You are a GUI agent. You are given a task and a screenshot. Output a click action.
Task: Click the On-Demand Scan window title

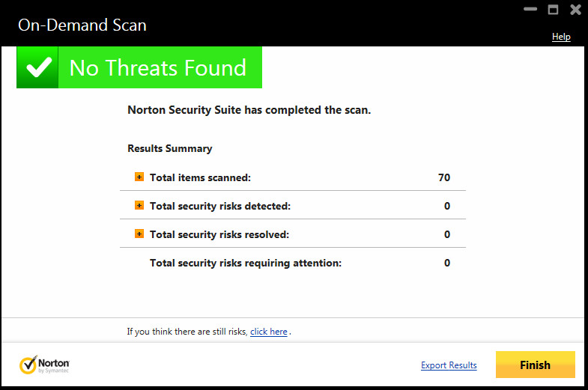coord(82,25)
